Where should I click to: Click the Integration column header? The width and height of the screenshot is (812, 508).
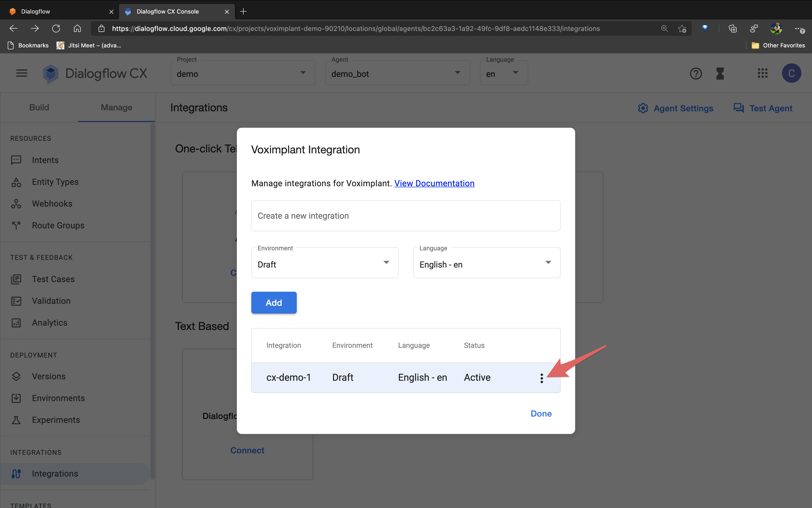coord(283,345)
